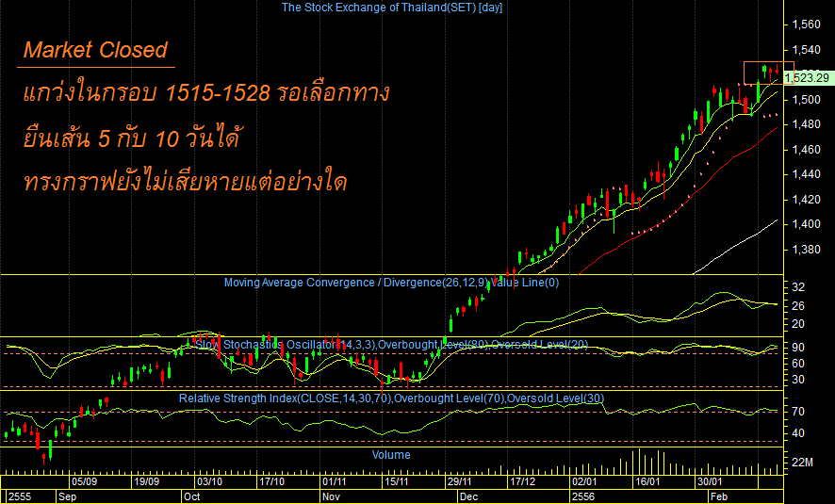Click the stochastic scale value 60
The width and height of the screenshot is (835, 504).
[798, 364]
